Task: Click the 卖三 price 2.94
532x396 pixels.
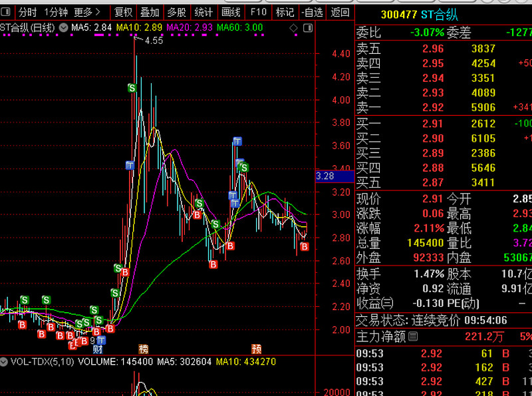Action: click(x=433, y=78)
